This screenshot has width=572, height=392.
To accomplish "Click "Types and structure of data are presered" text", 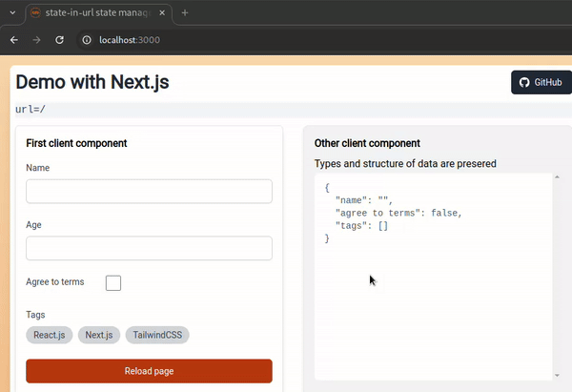I will [x=405, y=164].
